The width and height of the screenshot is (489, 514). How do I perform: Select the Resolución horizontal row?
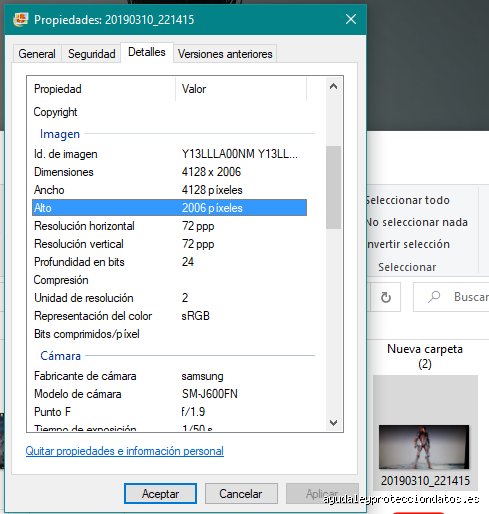(x=169, y=226)
